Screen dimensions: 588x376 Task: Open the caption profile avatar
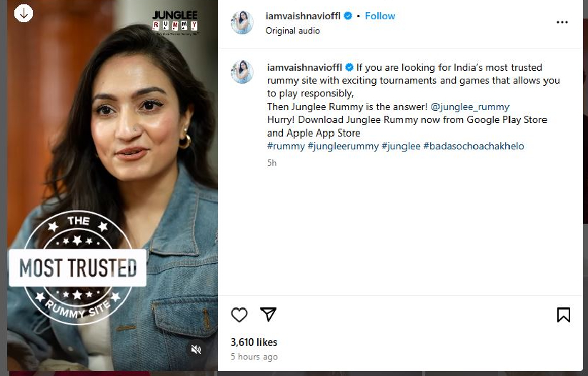[x=242, y=71]
